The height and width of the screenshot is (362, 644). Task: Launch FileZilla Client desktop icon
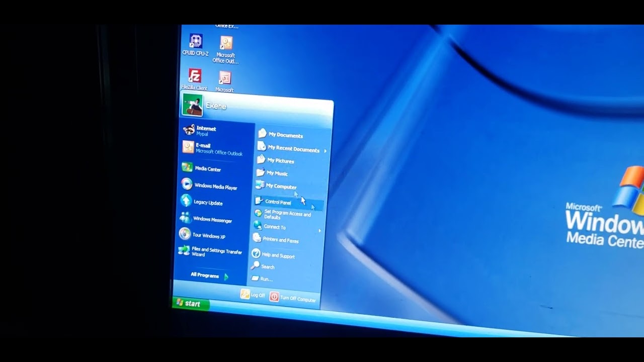[194, 79]
